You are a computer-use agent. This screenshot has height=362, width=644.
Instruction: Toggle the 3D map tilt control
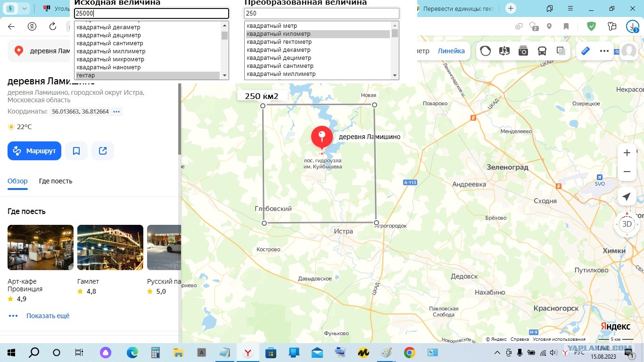point(627,224)
